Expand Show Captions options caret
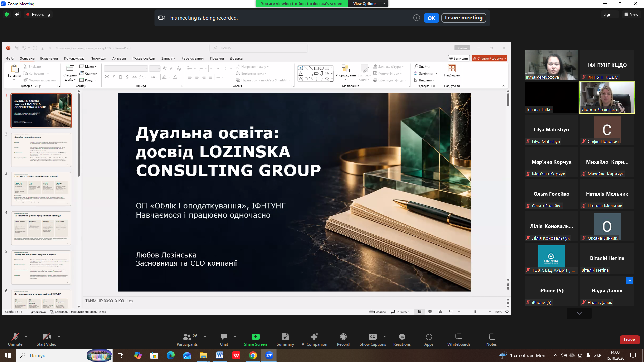This screenshot has height=362, width=644. click(385, 336)
